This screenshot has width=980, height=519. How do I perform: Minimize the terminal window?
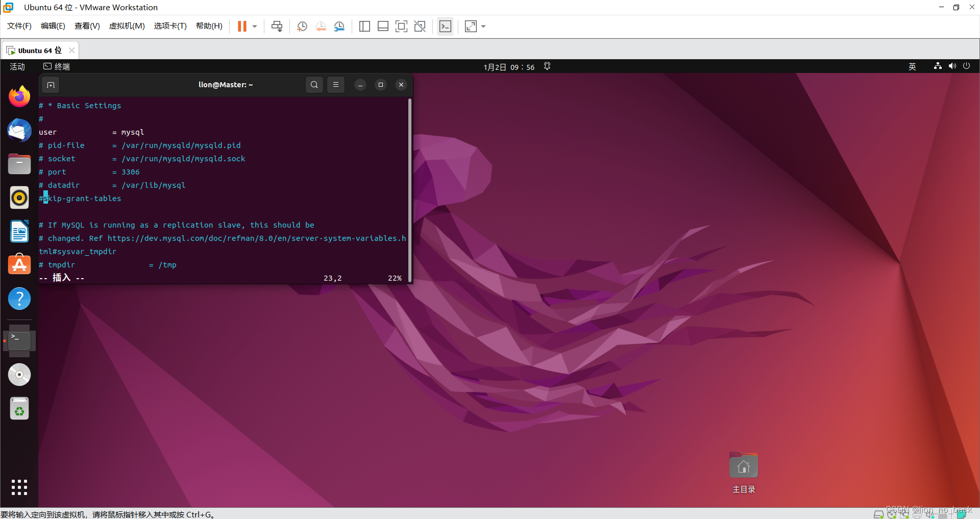click(x=360, y=85)
